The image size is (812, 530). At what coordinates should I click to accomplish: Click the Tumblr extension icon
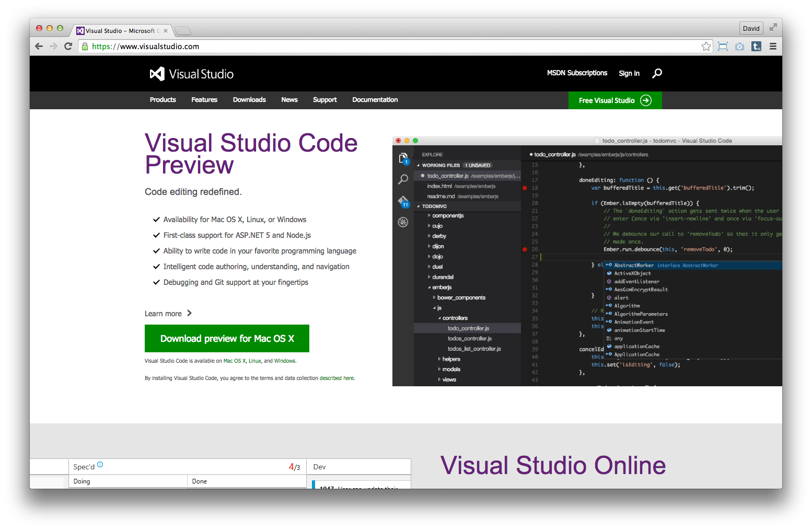756,47
